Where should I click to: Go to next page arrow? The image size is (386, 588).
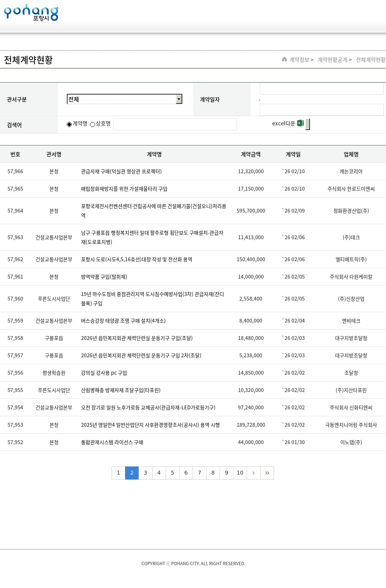(x=254, y=473)
